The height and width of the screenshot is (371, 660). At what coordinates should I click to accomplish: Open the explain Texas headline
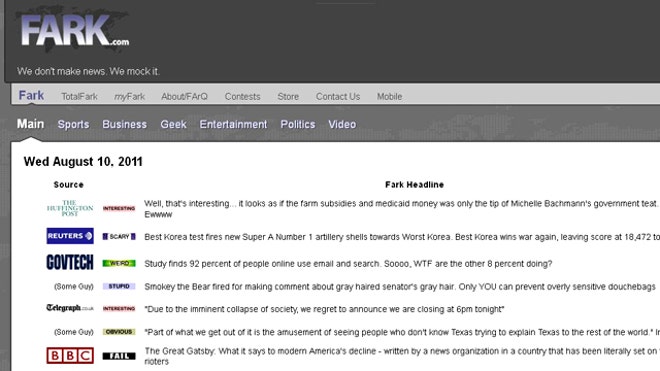pyautogui.click(x=402, y=332)
